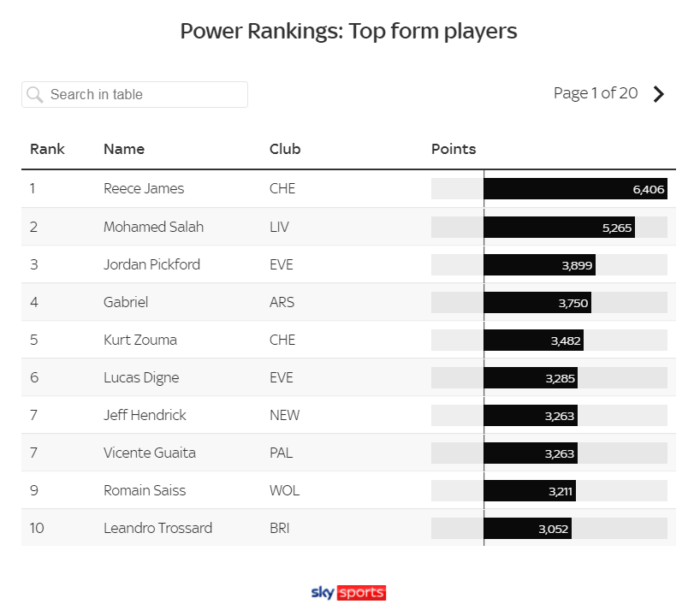The width and height of the screenshot is (700, 616).
Task: Go to next page chevron arrow
Action: (658, 94)
